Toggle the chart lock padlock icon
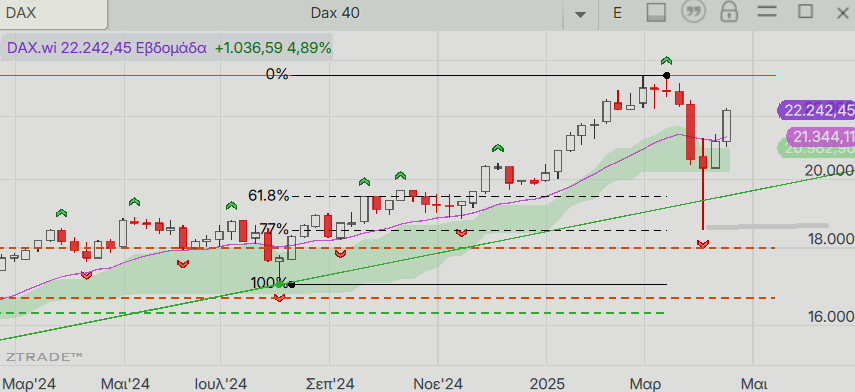 [x=729, y=12]
